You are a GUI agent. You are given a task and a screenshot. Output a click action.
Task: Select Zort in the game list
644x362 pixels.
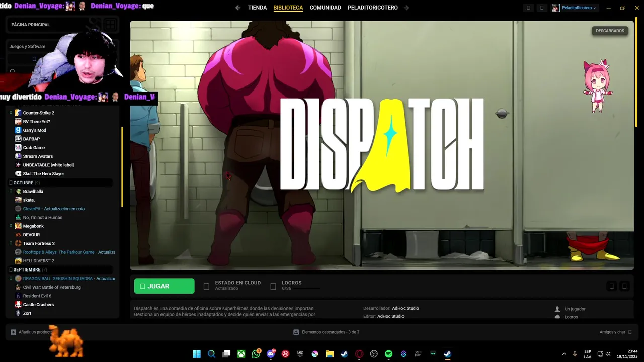point(27,313)
